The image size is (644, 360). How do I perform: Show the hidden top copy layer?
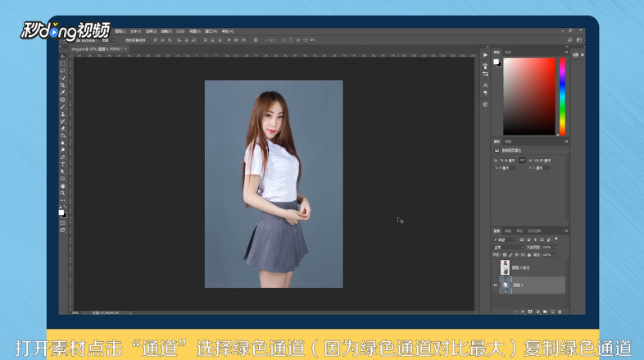pos(495,268)
